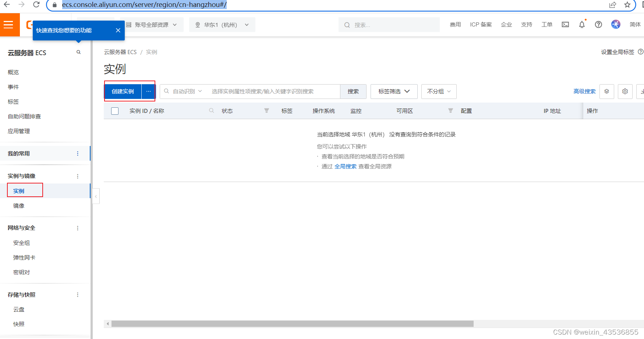Image resolution: width=644 pixels, height=339 pixels.
Task: Open the 实例与镜像 three-dot options
Action: (x=78, y=176)
